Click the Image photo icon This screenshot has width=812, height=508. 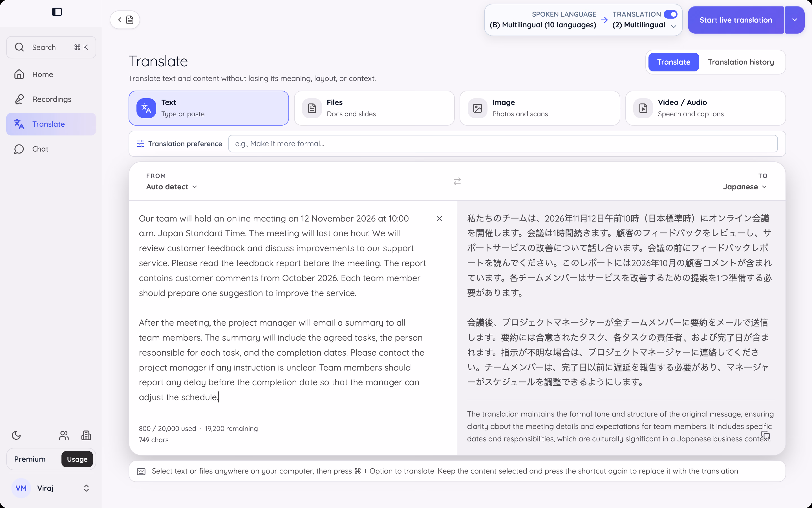477,108
